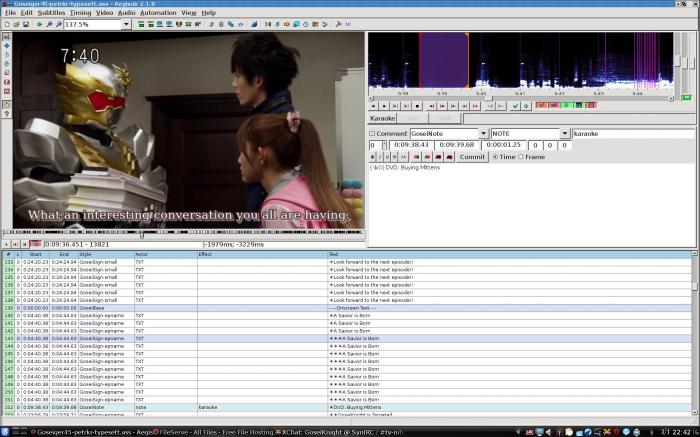Image resolution: width=700 pixels, height=437 pixels.
Task: Toggle Medusa timing hotkeys mode
Action: 591,105
